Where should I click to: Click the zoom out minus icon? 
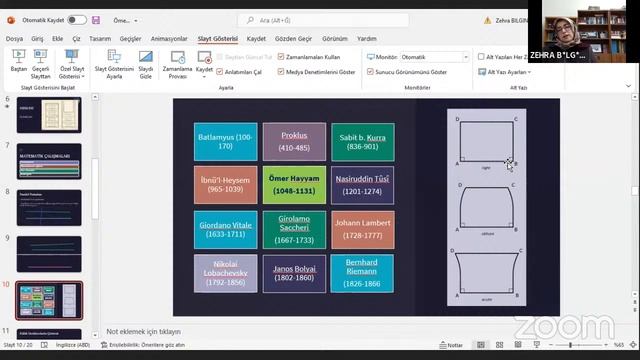551,345
